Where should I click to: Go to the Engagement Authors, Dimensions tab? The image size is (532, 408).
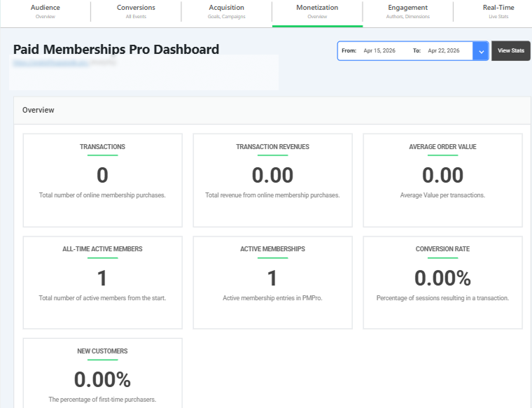pos(408,11)
